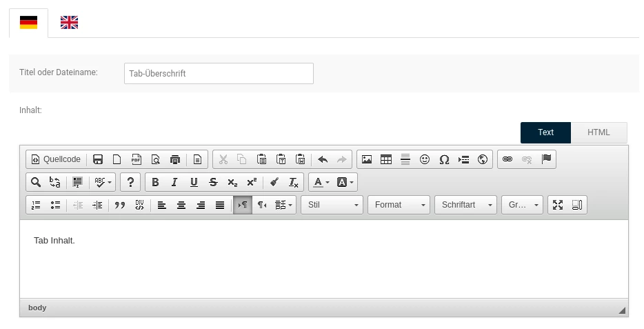Image resolution: width=644 pixels, height=329 pixels.
Task: Toggle left-to-right text direction
Action: (243, 205)
